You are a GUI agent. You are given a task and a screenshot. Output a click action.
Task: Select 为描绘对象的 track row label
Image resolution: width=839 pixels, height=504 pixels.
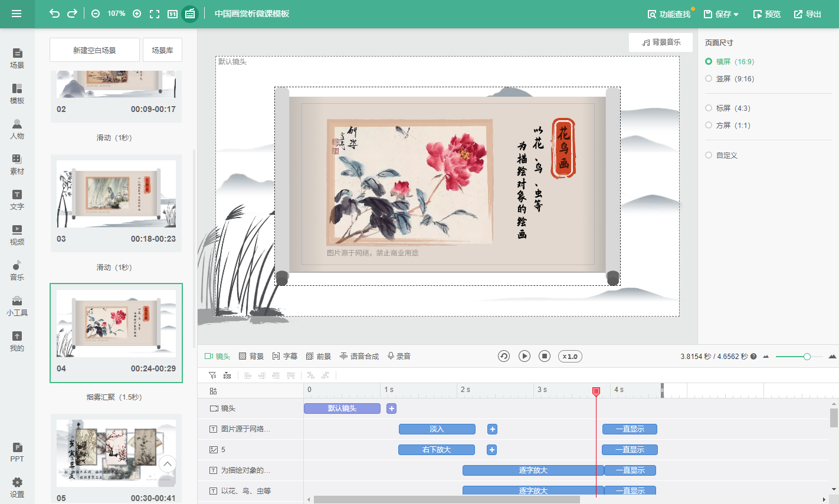click(245, 470)
